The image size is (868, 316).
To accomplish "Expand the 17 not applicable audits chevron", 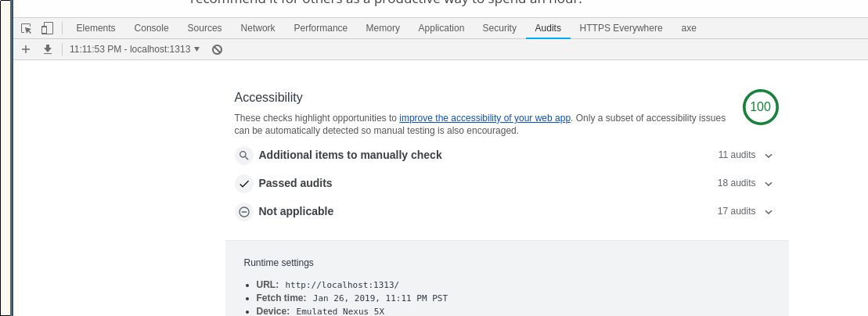I will pos(769,212).
